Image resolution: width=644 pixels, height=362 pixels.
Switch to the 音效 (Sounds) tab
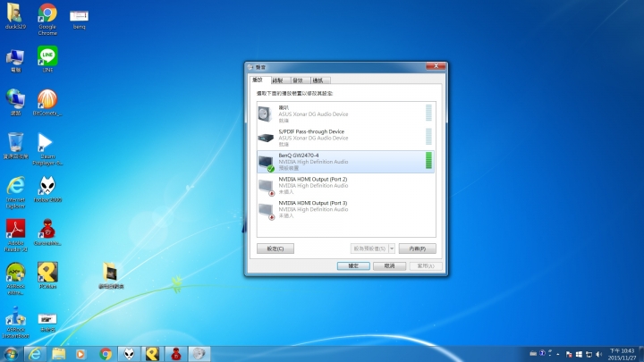click(x=301, y=80)
